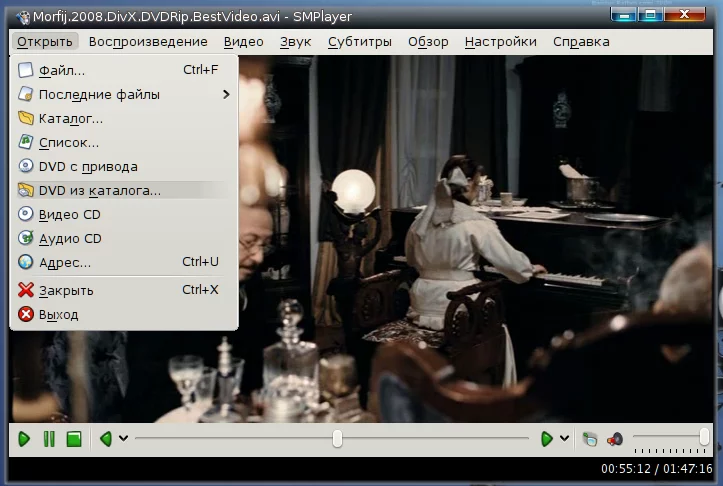Stop playback with the green Stop button

click(x=74, y=439)
